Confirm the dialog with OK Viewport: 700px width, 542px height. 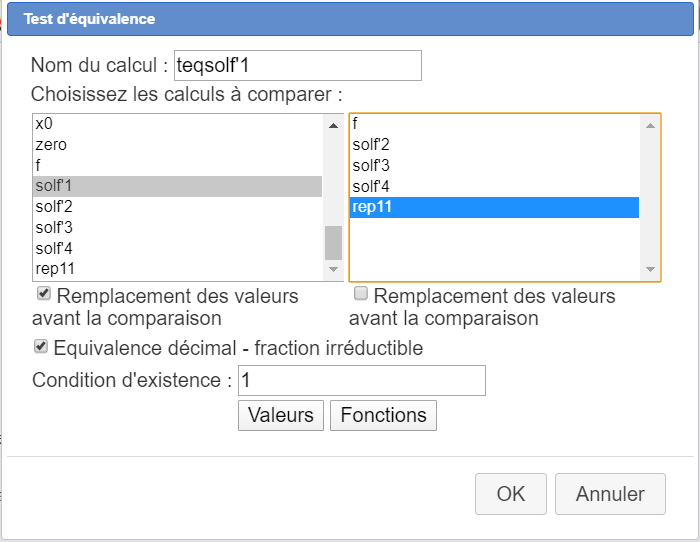[511, 494]
